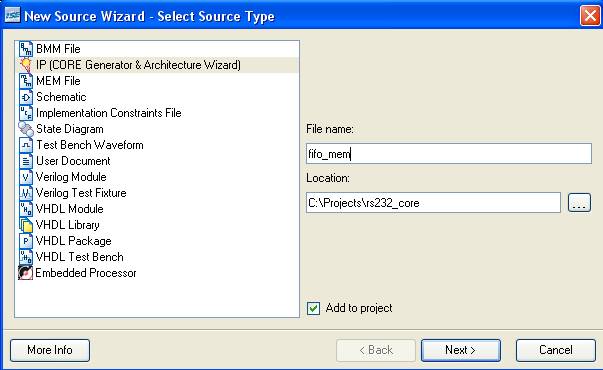Viewport: 603px width, 370px height.
Task: Choose the Test Bench Waveform icon
Action: (26, 145)
